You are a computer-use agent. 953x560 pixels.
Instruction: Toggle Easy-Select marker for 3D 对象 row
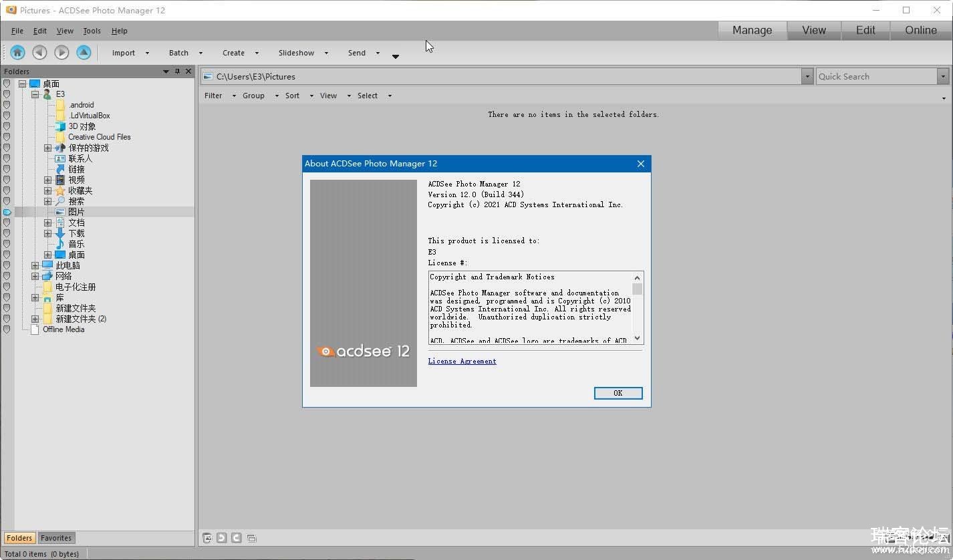[x=7, y=126]
